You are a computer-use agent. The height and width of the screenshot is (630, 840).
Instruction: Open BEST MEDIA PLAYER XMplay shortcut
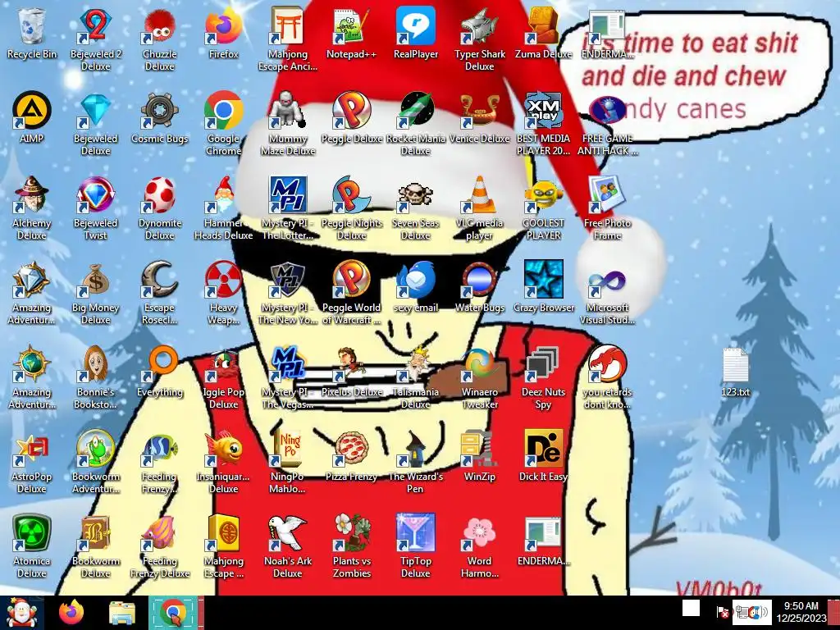543,123
